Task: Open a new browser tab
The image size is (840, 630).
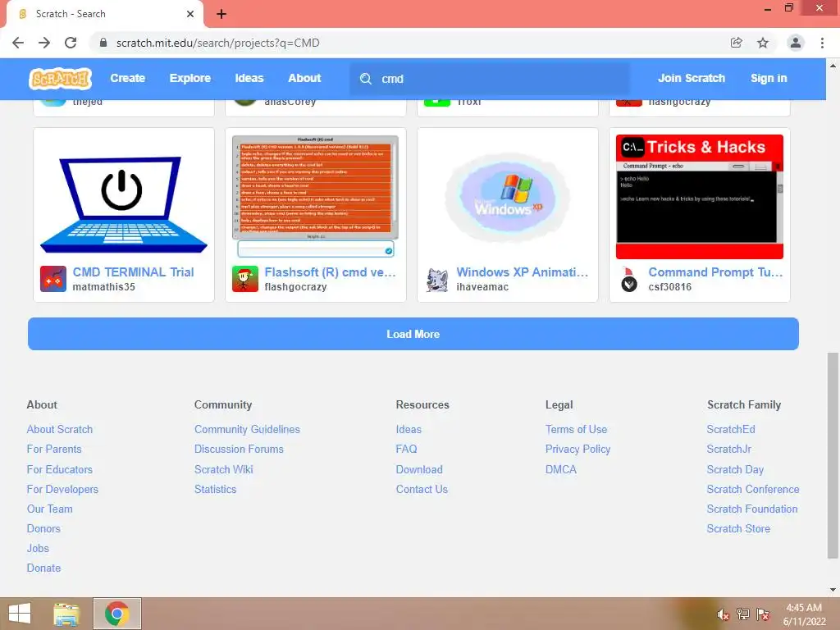Action: coord(221,14)
